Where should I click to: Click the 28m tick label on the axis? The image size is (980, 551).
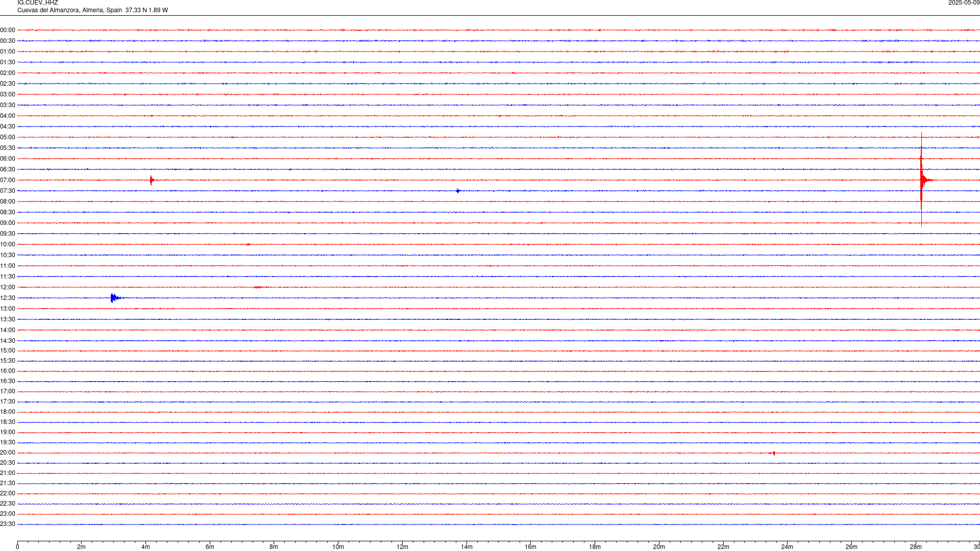pyautogui.click(x=916, y=547)
